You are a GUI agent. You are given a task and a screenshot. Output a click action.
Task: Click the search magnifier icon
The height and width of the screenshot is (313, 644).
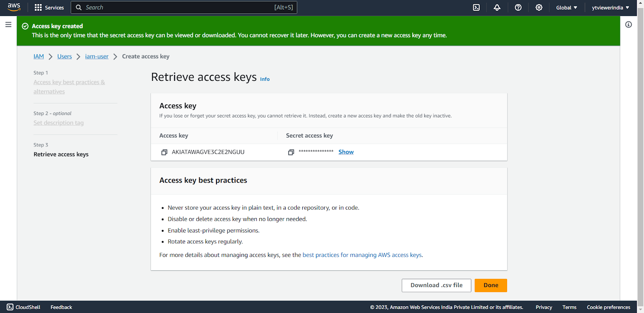79,7
